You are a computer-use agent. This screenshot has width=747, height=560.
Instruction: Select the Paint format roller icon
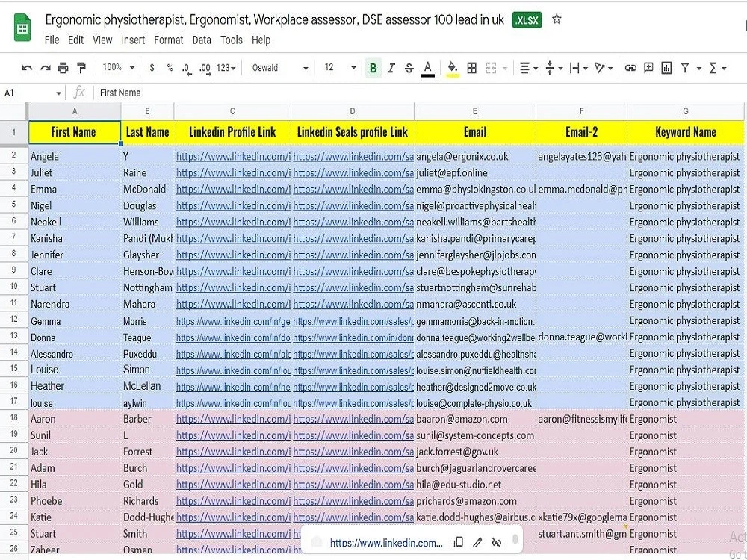pyautogui.click(x=81, y=68)
